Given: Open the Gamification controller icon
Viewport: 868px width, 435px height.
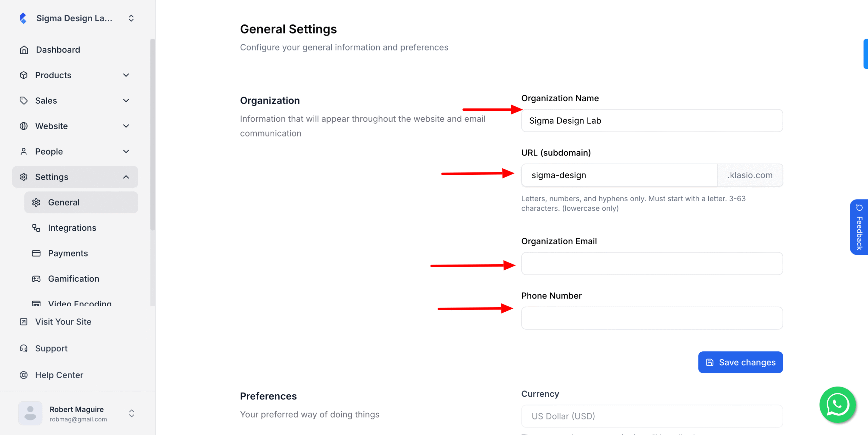Looking at the screenshot, I should (36, 278).
